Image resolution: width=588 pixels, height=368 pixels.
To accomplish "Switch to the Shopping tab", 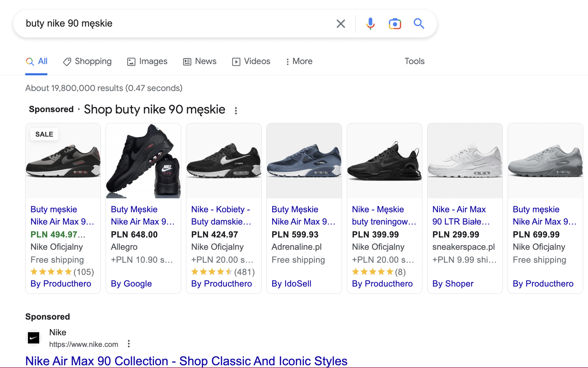I will click(x=88, y=61).
